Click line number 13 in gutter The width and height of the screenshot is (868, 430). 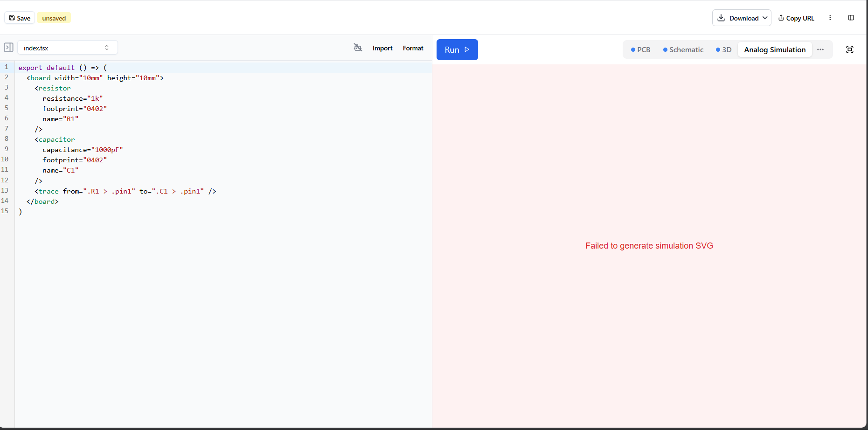tap(5, 190)
